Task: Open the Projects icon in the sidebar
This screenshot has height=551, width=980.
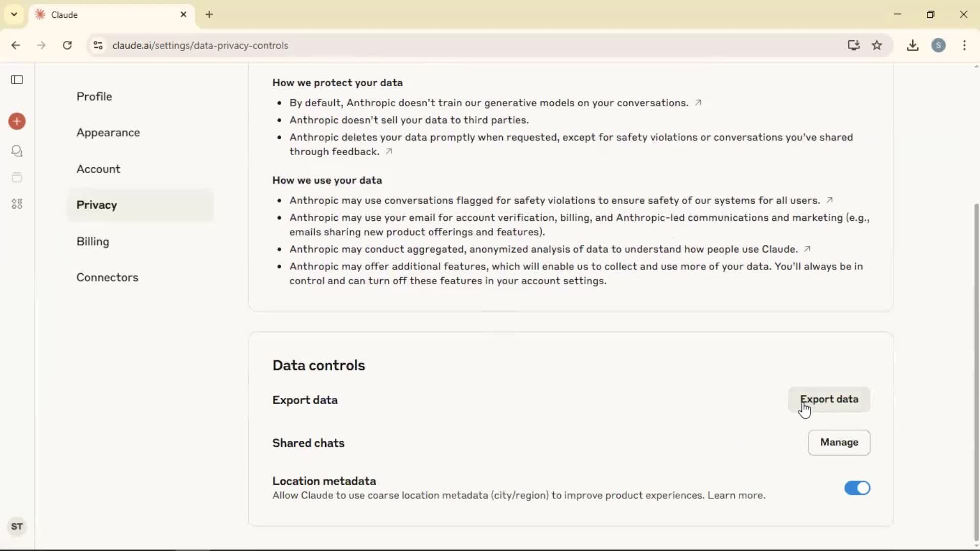Action: [x=17, y=178]
